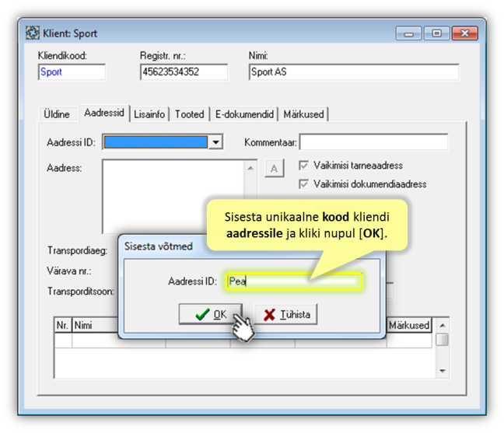Click the Kommentaar text field

click(x=373, y=142)
